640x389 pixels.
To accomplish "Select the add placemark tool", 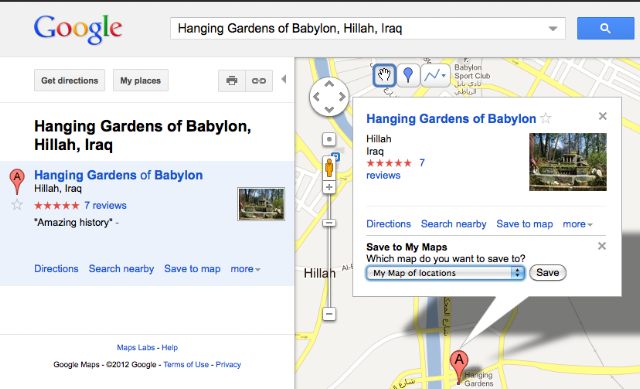I will [408, 75].
